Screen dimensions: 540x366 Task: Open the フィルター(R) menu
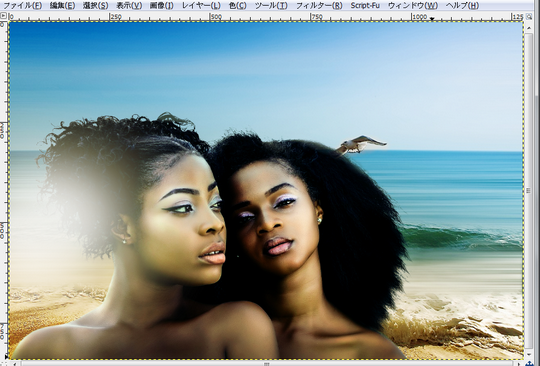(319, 6)
